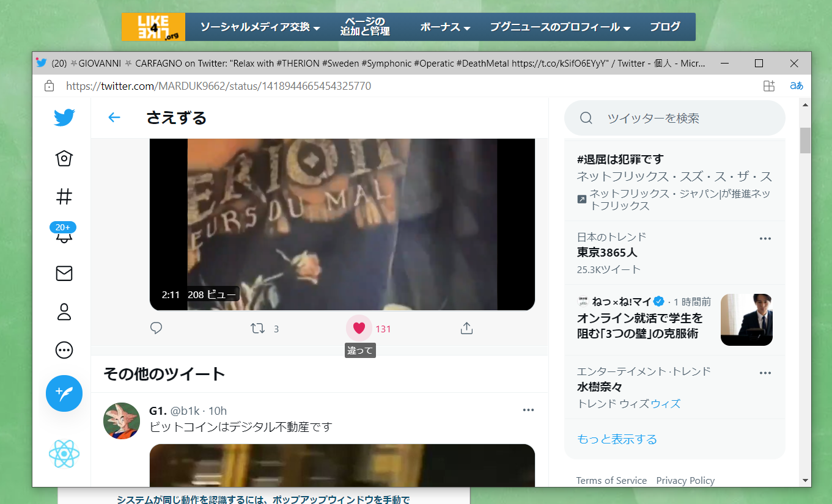Retweet the tweet showing 3 retweets
This screenshot has width=832, height=504.
258,329
